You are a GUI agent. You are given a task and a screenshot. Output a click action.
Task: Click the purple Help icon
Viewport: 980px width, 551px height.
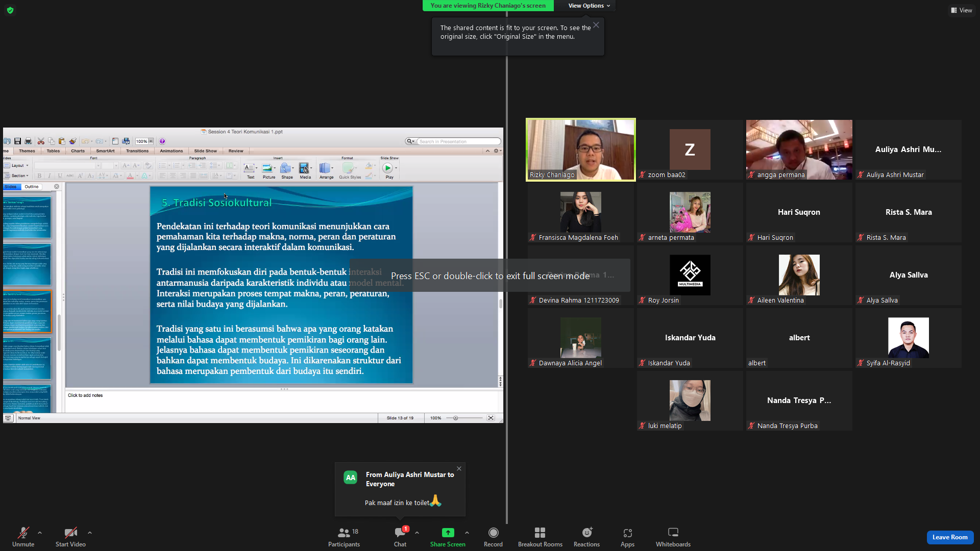pyautogui.click(x=162, y=141)
